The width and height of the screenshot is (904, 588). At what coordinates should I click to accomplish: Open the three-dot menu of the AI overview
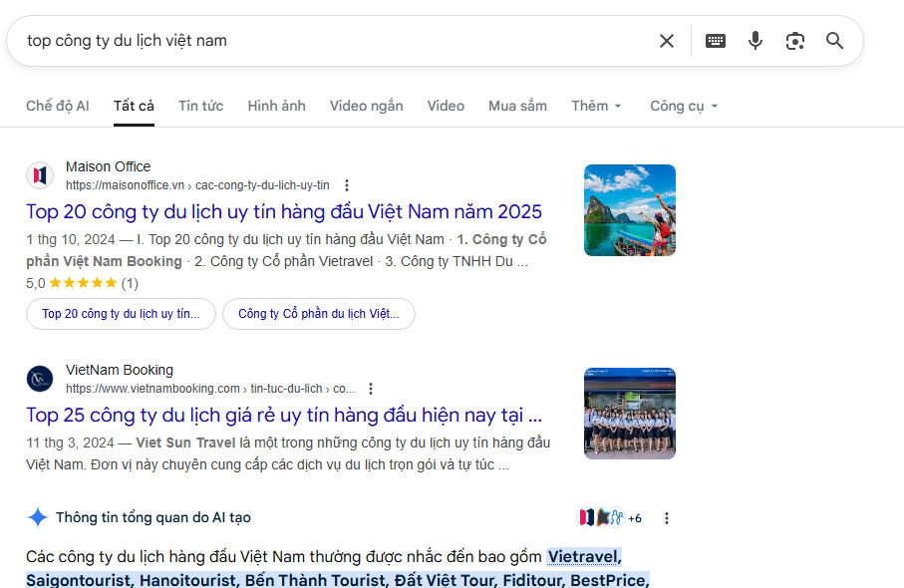tap(666, 517)
